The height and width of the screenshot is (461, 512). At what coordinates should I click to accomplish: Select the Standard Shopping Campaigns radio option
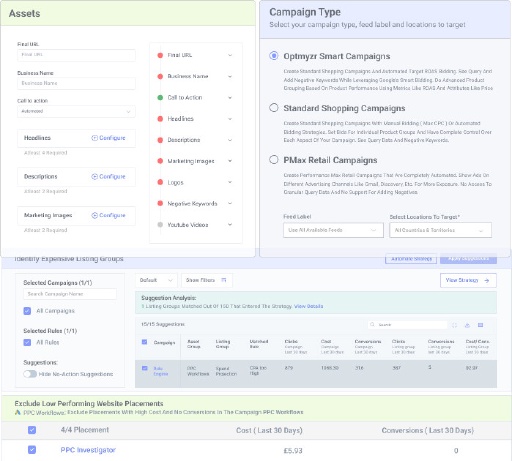(274, 108)
